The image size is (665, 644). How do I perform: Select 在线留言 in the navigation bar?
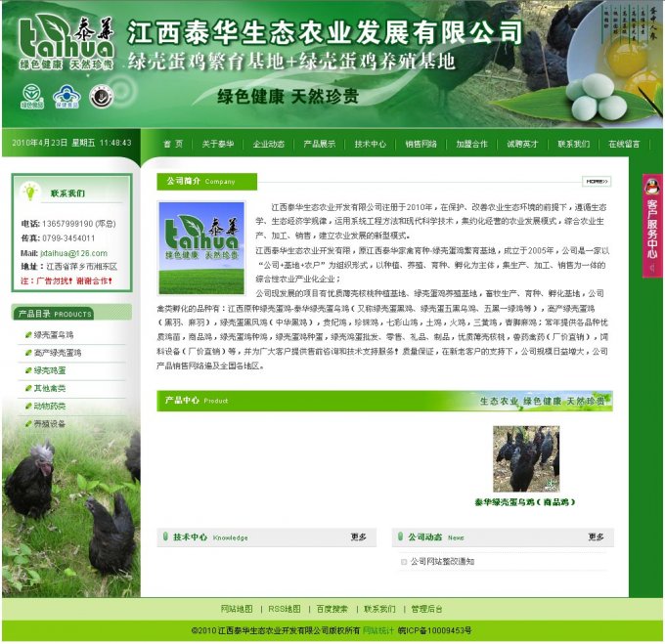[x=624, y=144]
